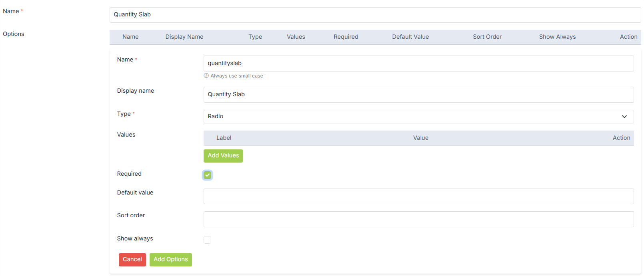Click the Display name text input
The width and height of the screenshot is (644, 276).
tap(418, 95)
